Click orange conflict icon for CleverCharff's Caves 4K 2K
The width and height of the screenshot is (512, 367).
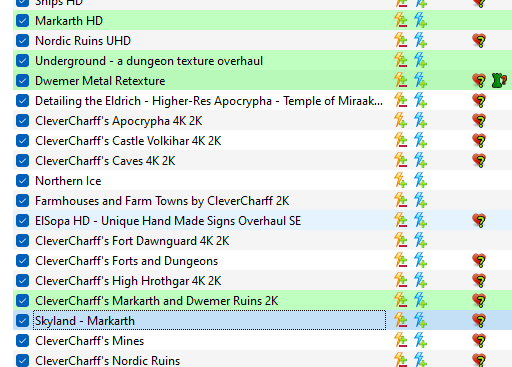(x=400, y=160)
